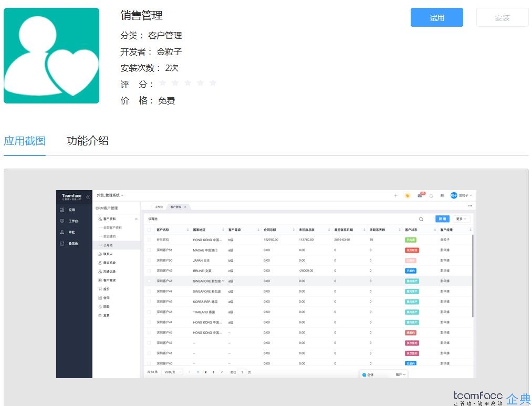This screenshot has height=406, width=532.
Task: Check the box for 深圳客户49 row
Action: (149, 270)
